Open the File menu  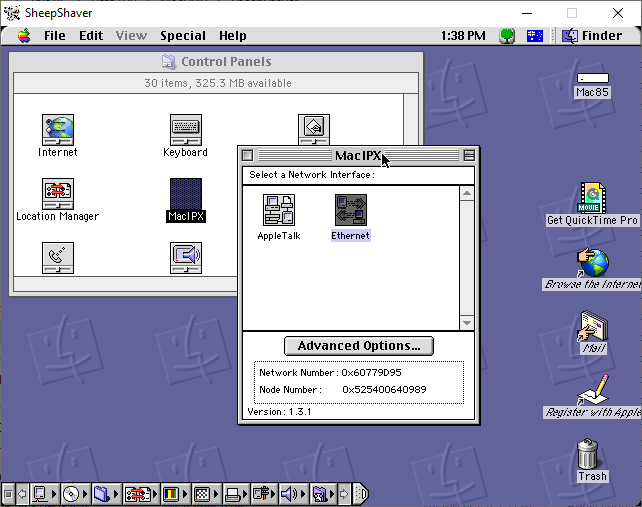[x=55, y=36]
